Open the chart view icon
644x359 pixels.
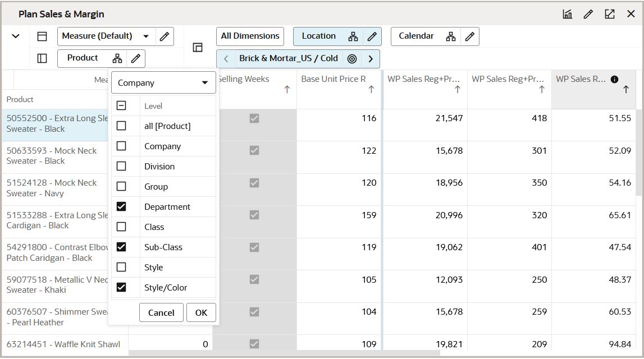pyautogui.click(x=567, y=14)
